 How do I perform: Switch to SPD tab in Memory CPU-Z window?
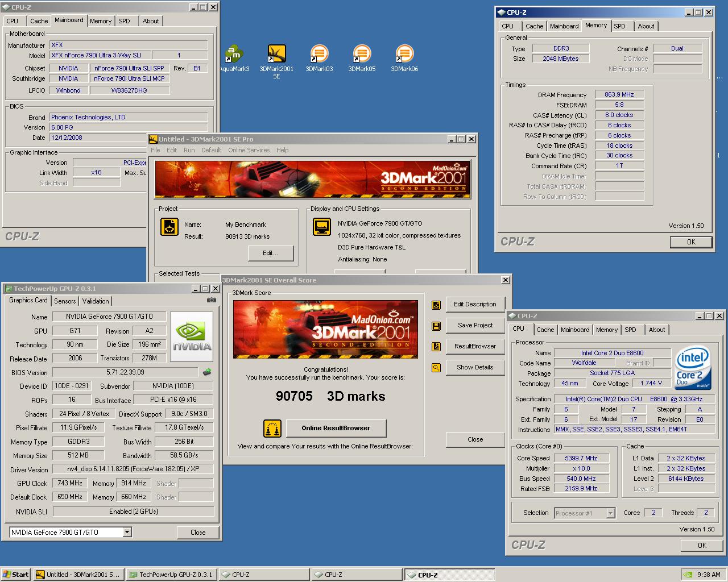tap(619, 26)
